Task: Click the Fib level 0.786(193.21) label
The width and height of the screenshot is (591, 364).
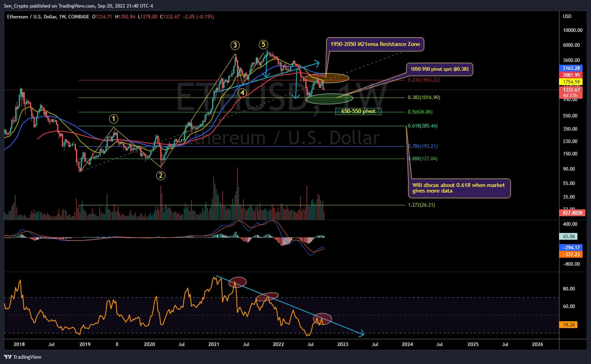Action: [x=422, y=146]
